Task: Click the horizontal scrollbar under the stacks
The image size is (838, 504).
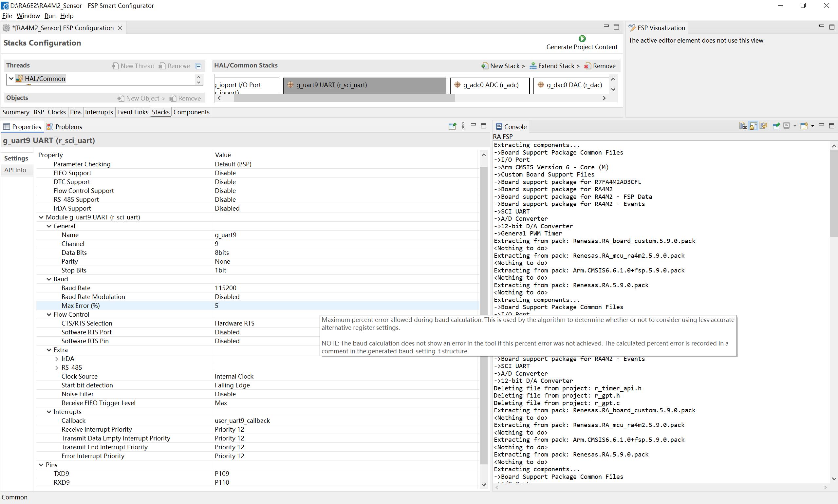Action: point(344,98)
